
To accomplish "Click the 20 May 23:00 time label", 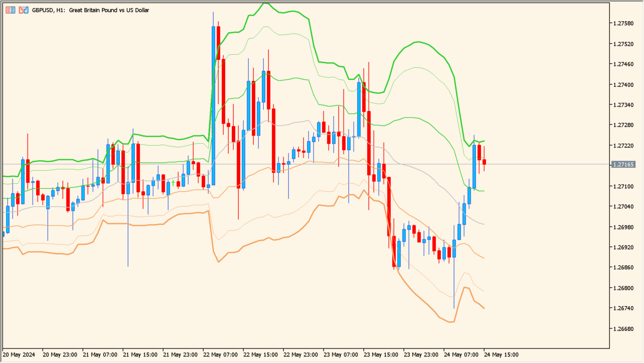I will tap(60, 354).
